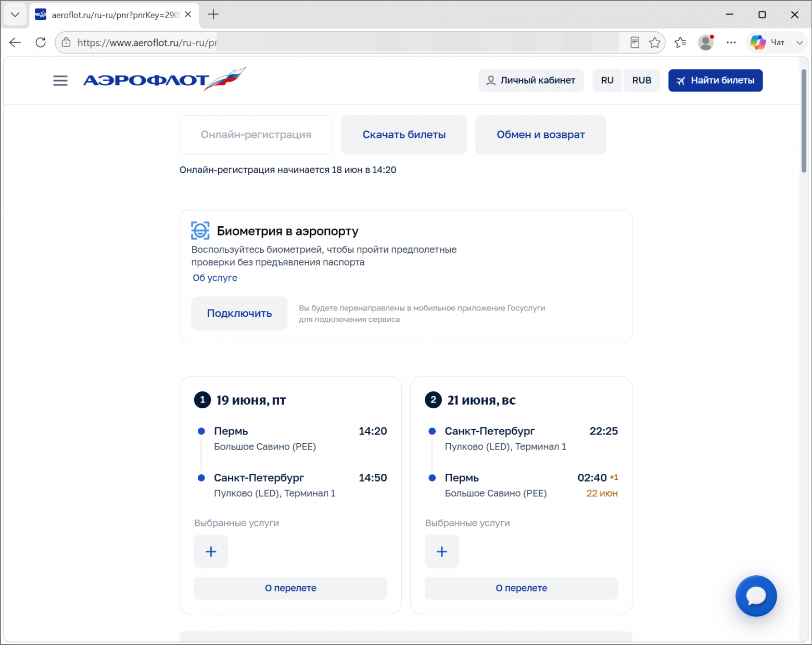Open Обмен и возврат
812x645 pixels.
540,135
